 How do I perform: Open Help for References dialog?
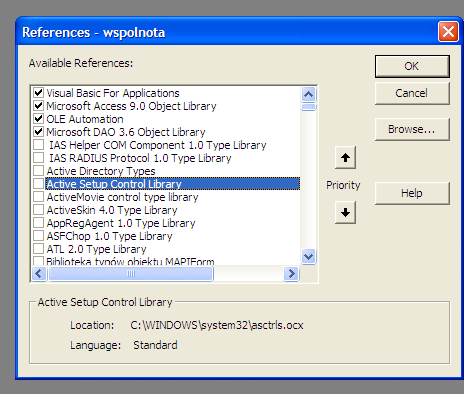[412, 193]
